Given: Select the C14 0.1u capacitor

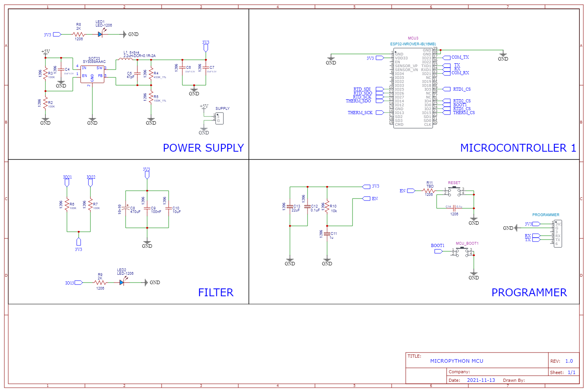Looking at the screenshot, I should coord(454,208).
